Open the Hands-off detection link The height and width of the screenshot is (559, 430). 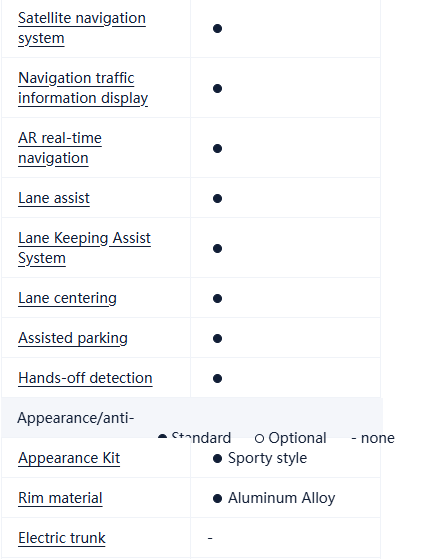(85, 378)
